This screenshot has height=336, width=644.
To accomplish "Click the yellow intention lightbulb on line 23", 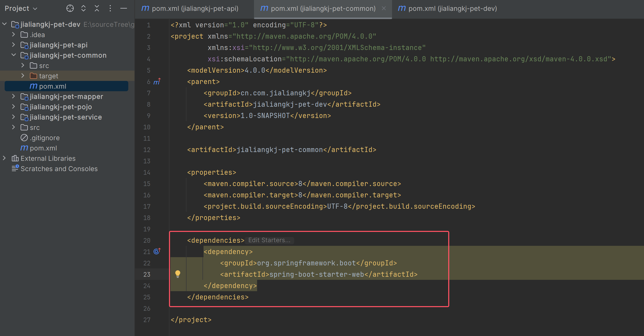I will [178, 274].
